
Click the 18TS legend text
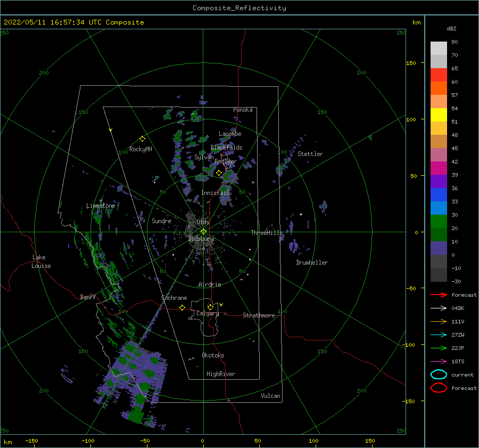tap(458, 362)
